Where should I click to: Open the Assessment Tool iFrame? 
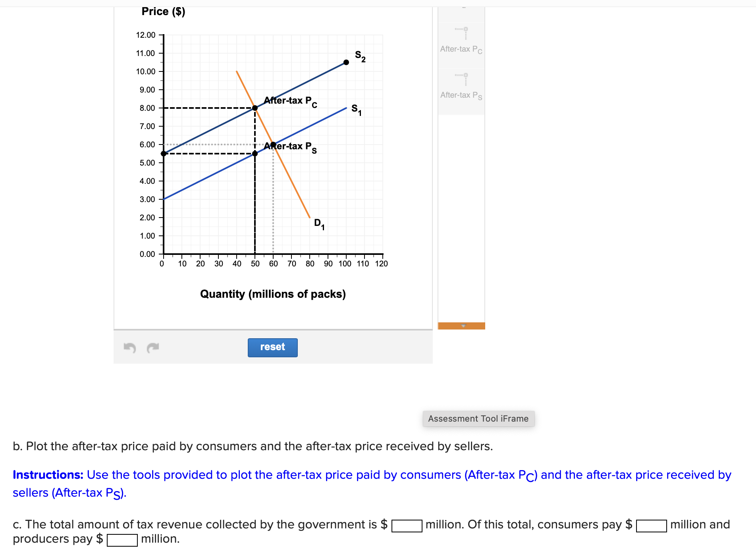click(x=478, y=418)
